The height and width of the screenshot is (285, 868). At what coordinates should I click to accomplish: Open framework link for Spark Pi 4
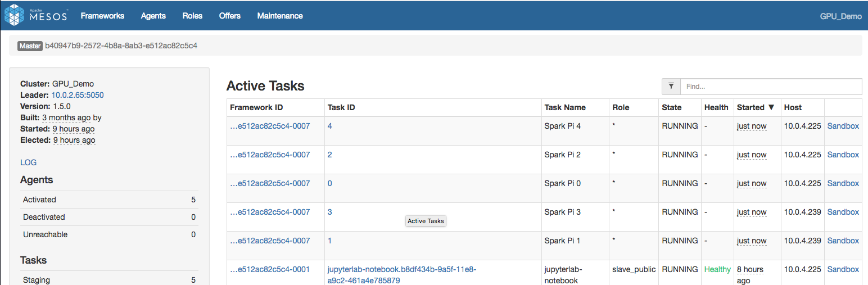[x=270, y=126]
